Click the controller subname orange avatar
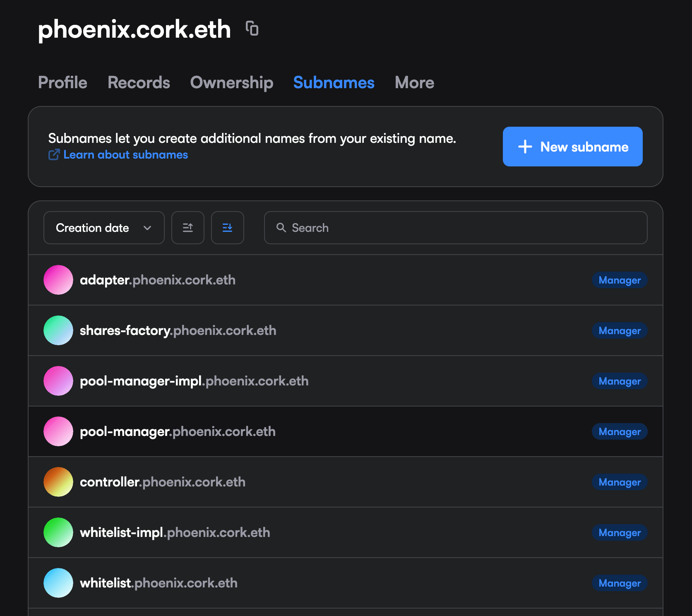 (x=58, y=482)
